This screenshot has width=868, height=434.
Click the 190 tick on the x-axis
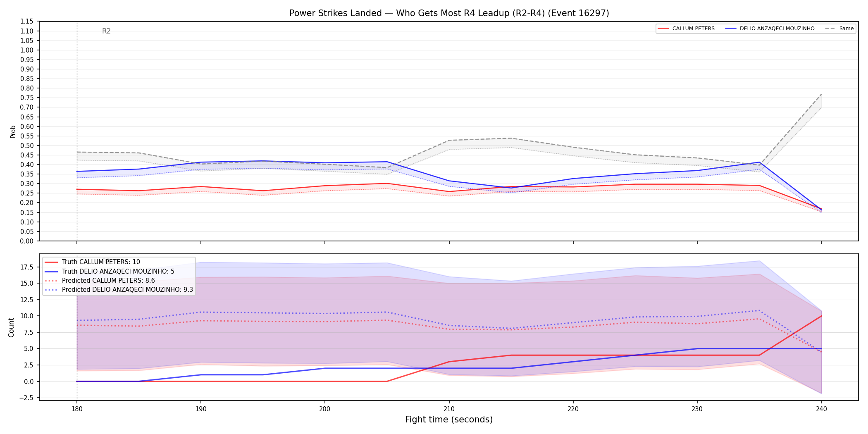(x=201, y=409)
